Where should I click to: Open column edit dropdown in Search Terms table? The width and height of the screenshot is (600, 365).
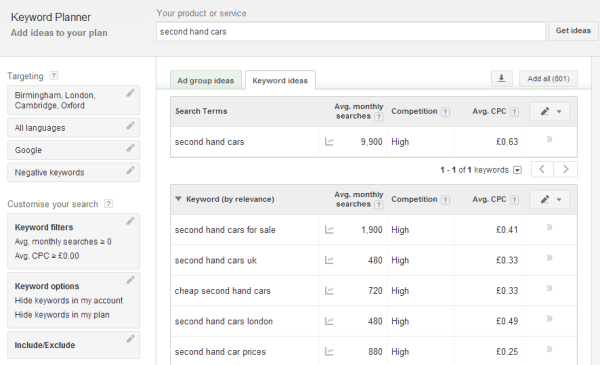click(x=549, y=111)
